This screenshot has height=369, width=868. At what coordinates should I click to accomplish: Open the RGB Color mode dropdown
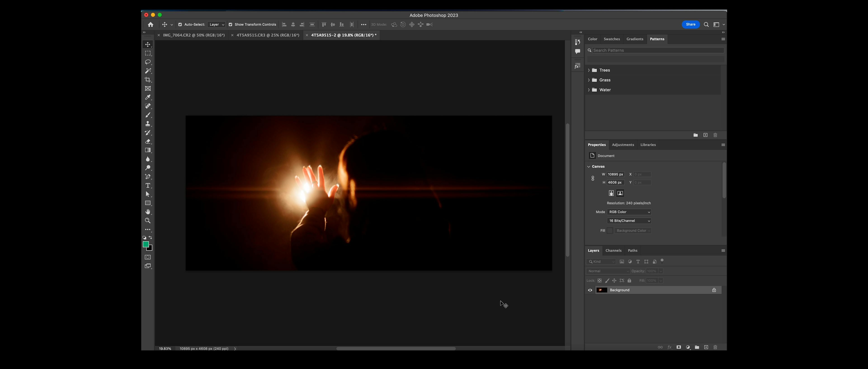[x=629, y=212]
